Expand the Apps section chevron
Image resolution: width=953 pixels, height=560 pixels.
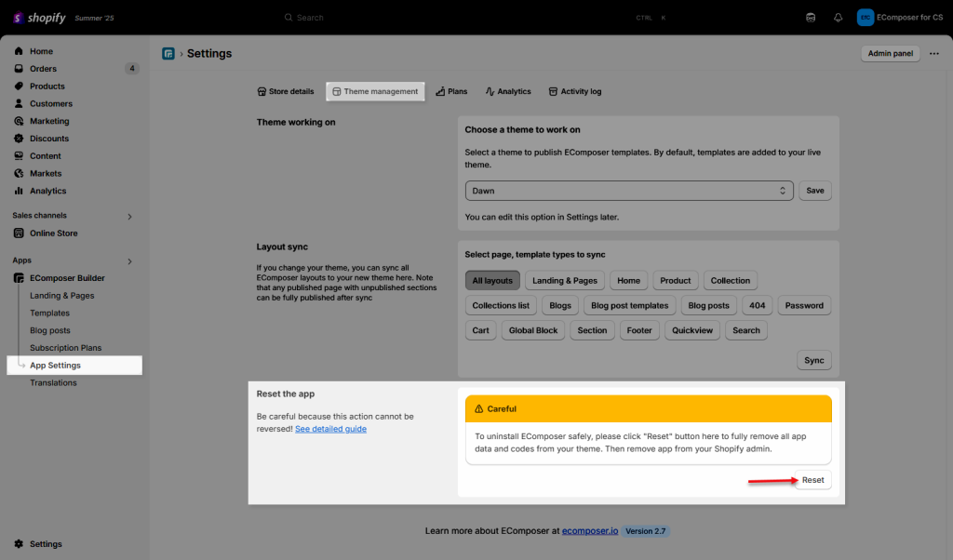click(x=129, y=261)
